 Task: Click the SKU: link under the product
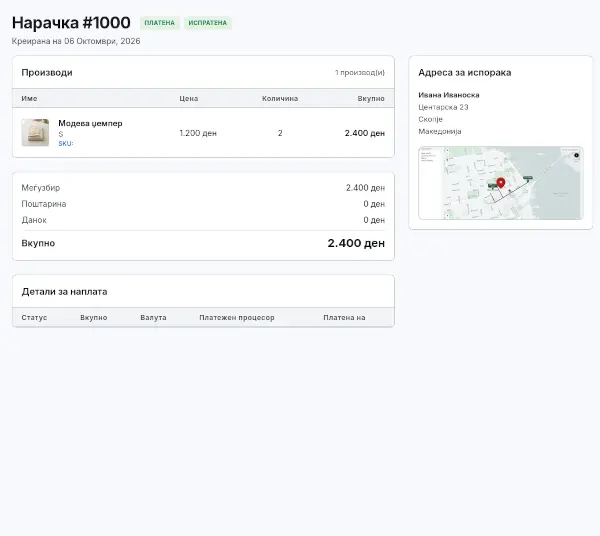[66, 143]
